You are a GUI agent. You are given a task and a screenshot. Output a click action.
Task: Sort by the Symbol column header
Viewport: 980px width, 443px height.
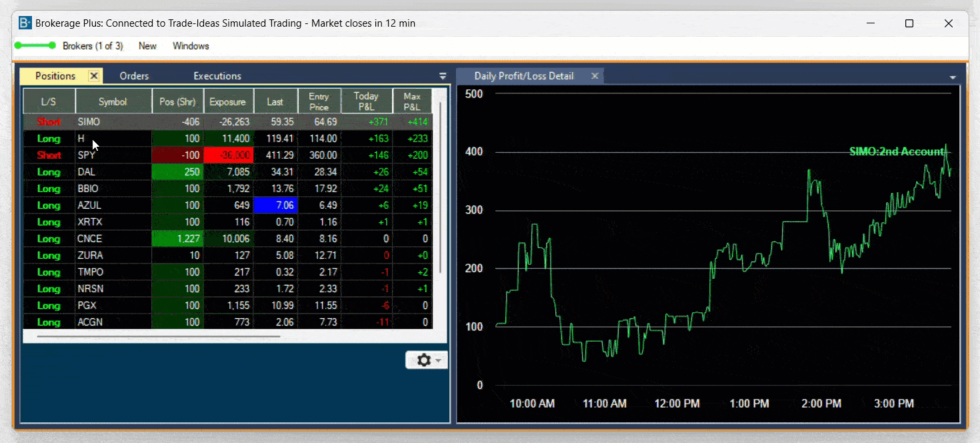tap(113, 102)
